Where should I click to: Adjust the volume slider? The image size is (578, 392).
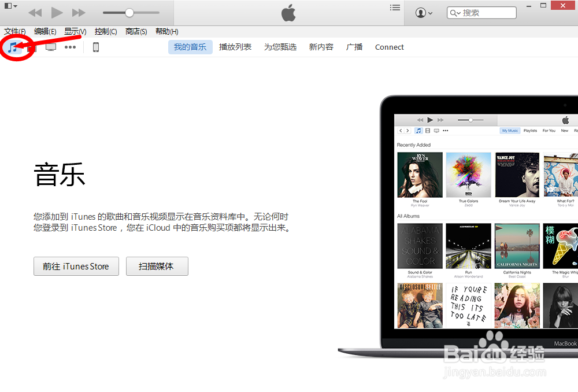pos(129,12)
